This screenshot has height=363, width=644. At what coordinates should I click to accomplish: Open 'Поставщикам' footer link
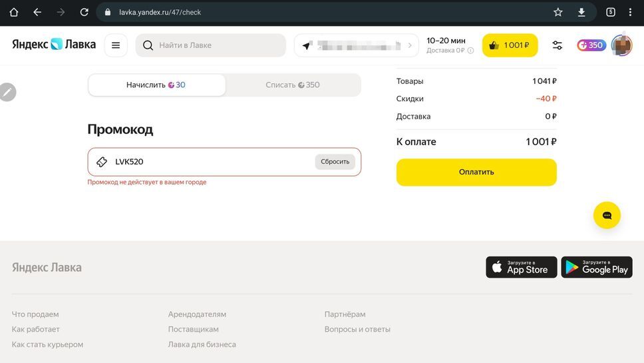pos(194,329)
